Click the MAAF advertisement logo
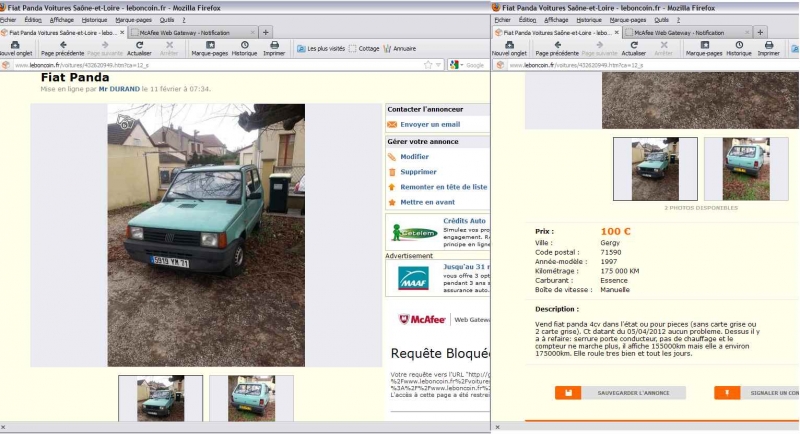Screen dimensions: 800x434 [413, 278]
